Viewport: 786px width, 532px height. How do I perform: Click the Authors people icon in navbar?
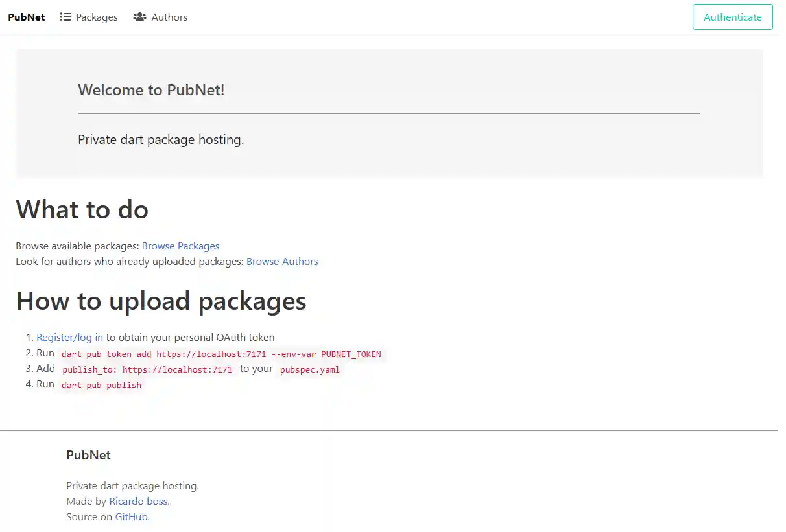point(139,17)
